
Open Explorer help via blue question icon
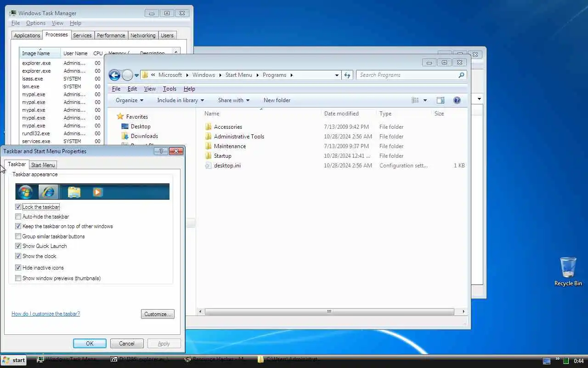click(x=457, y=100)
